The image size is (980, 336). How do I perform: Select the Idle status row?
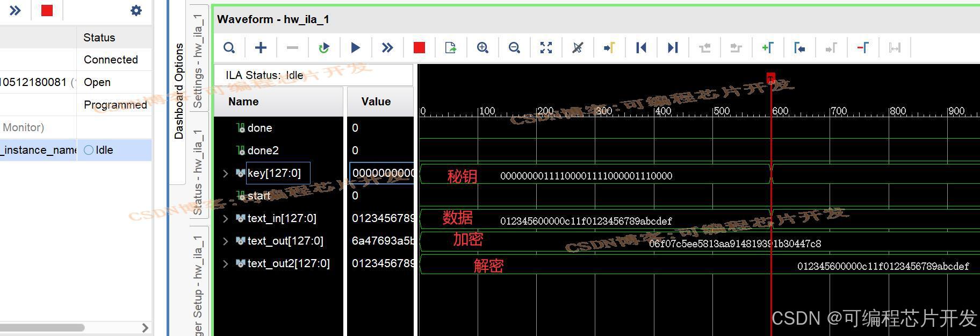(76, 150)
